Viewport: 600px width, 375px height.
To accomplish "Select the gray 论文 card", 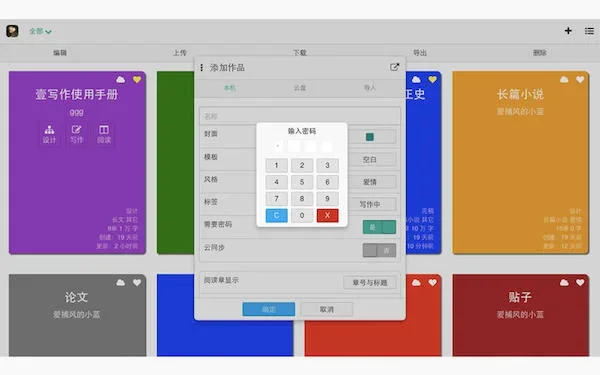I will coord(77,315).
